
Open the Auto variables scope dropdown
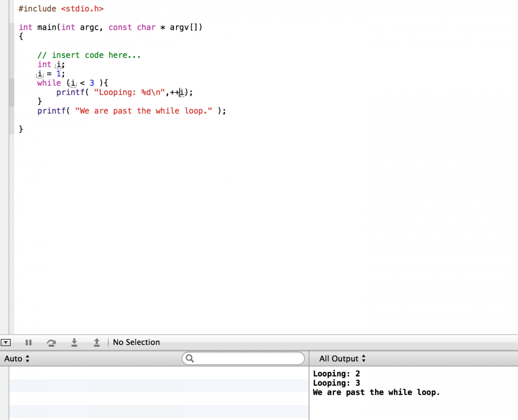tap(17, 359)
